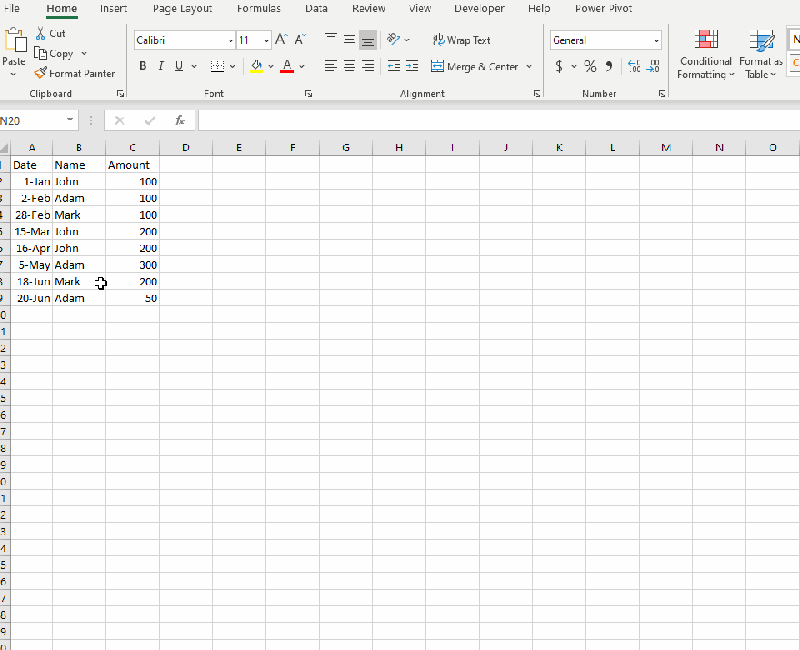800x650 pixels.
Task: Click the Insert Function fx button
Action: pos(180,120)
